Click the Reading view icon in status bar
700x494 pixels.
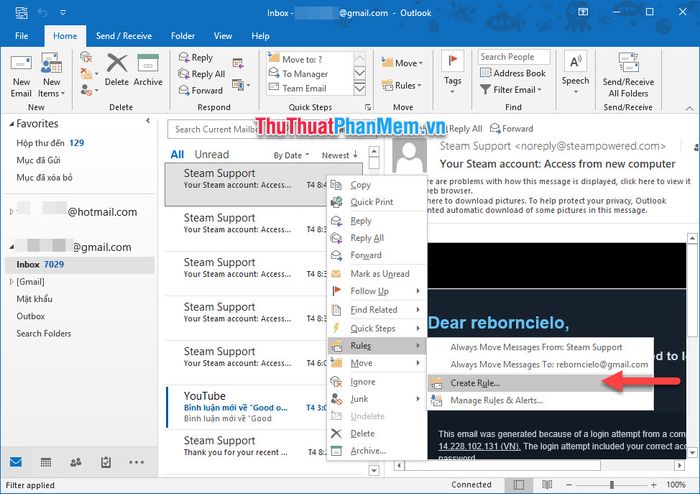click(x=547, y=485)
